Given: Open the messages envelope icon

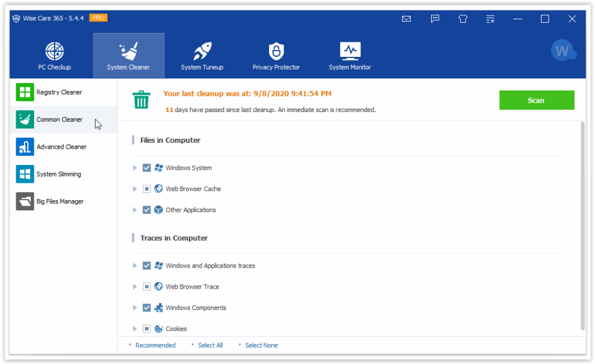Looking at the screenshot, I should [406, 19].
